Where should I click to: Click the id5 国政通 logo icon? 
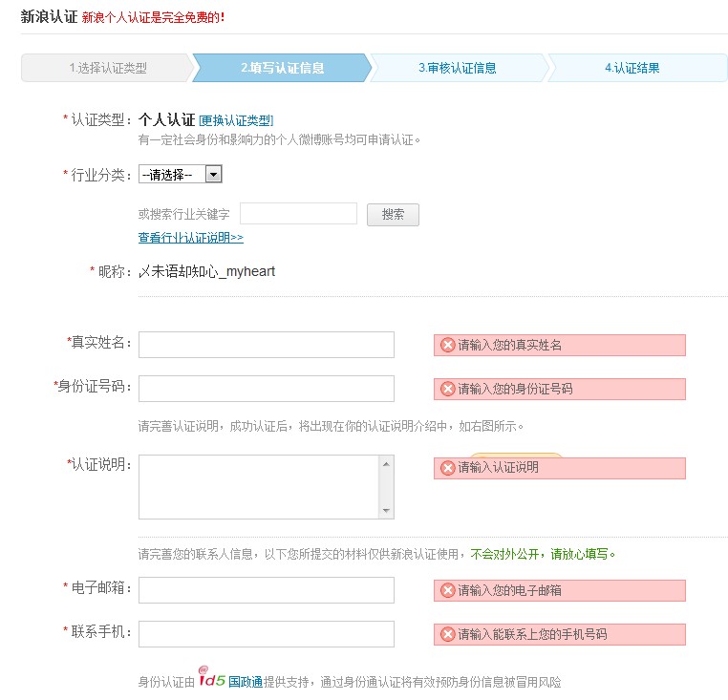pyautogui.click(x=212, y=677)
